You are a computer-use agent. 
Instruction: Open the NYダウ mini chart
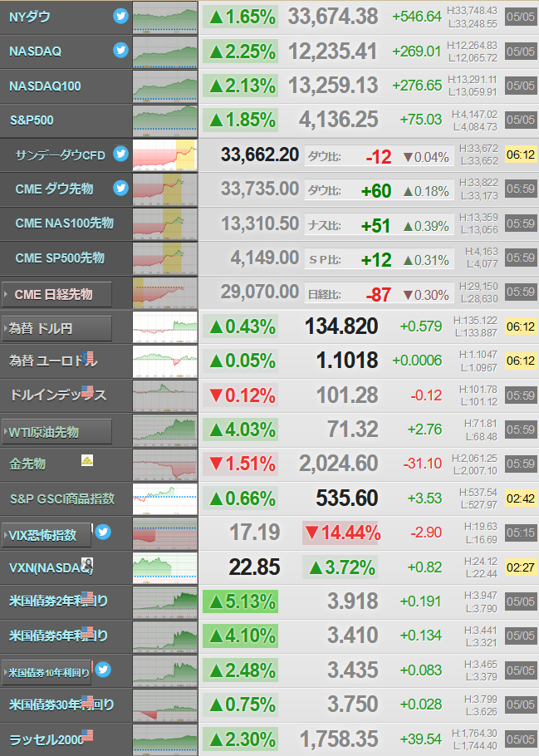pyautogui.click(x=165, y=17)
